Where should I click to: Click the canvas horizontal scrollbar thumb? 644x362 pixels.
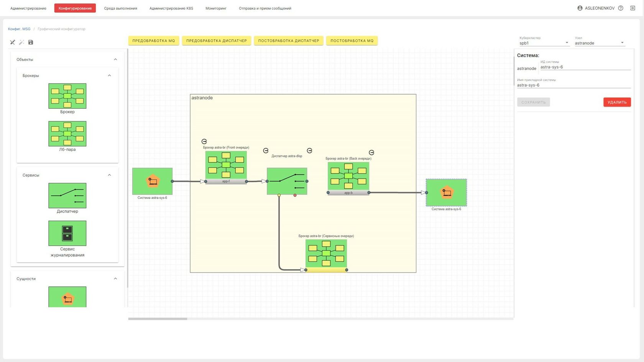[158, 319]
